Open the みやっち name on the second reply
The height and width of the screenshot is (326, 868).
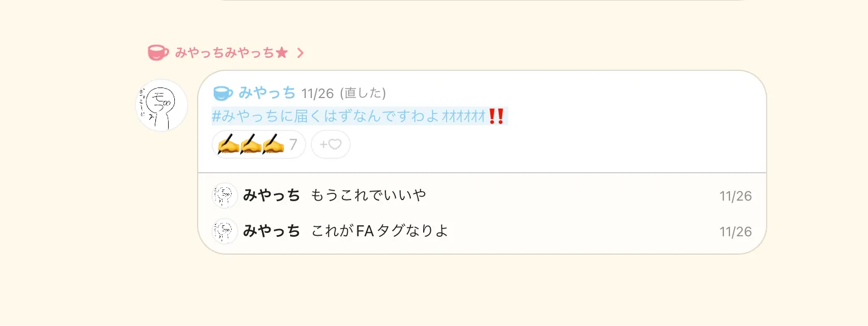pos(272,231)
